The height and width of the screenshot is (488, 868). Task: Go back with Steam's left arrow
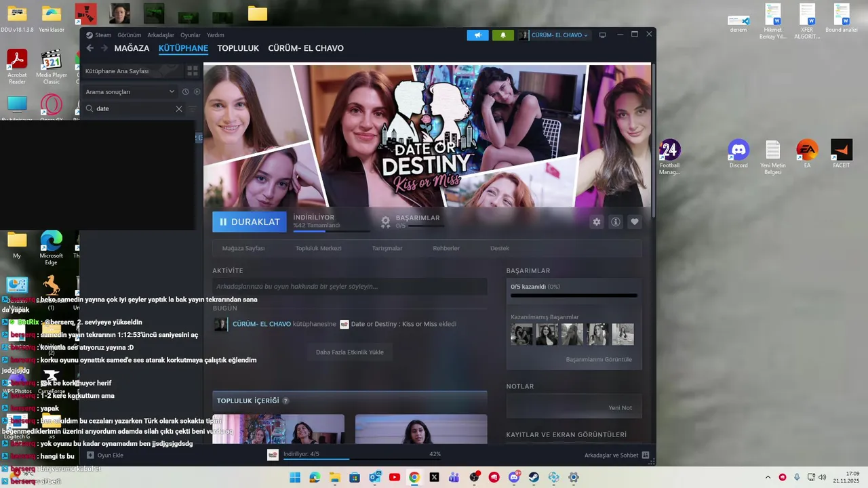tap(90, 48)
